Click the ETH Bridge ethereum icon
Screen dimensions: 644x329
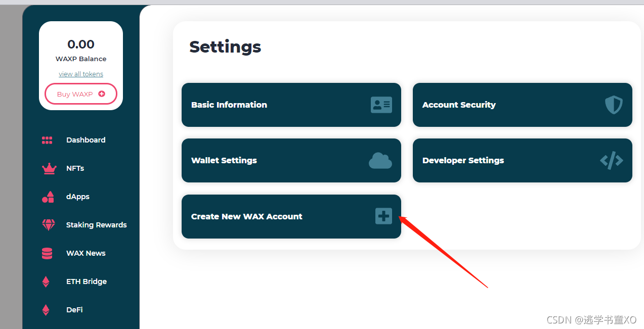click(x=46, y=281)
